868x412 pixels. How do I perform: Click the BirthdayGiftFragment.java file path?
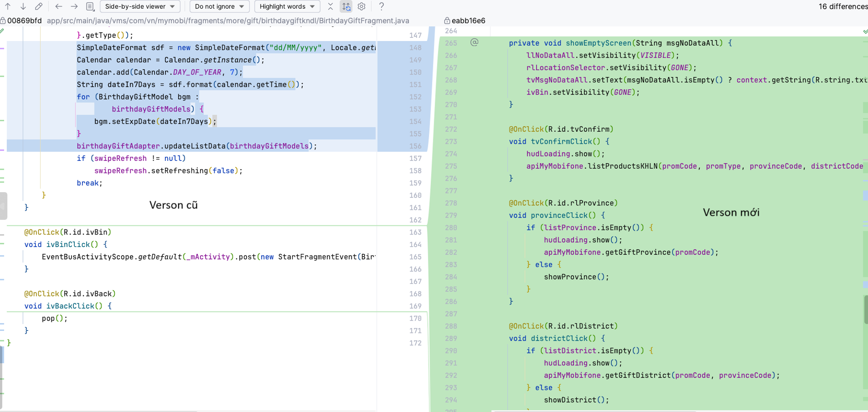[x=228, y=21]
